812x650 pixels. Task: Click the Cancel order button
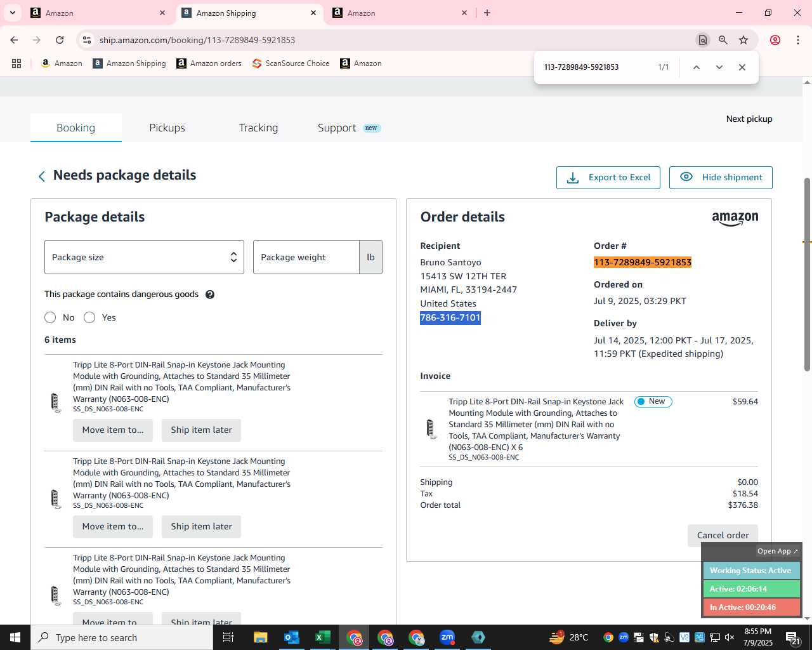[723, 535]
